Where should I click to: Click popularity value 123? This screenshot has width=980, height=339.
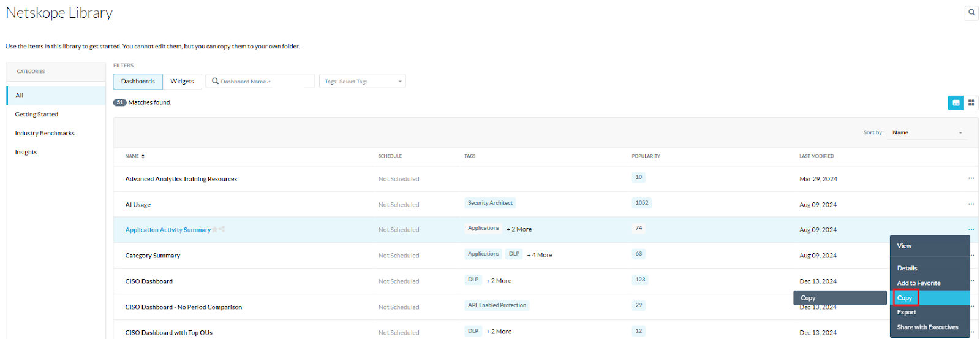(x=640, y=280)
